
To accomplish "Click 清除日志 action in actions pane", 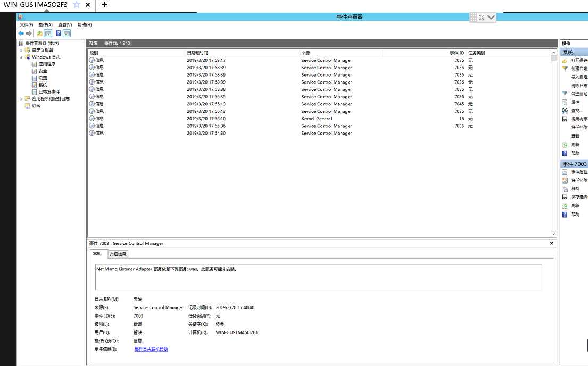I will [x=579, y=86].
